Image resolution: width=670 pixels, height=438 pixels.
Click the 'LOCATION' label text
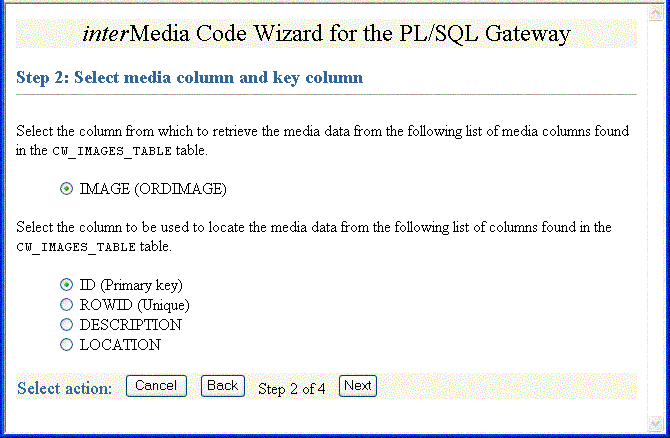[x=120, y=345]
